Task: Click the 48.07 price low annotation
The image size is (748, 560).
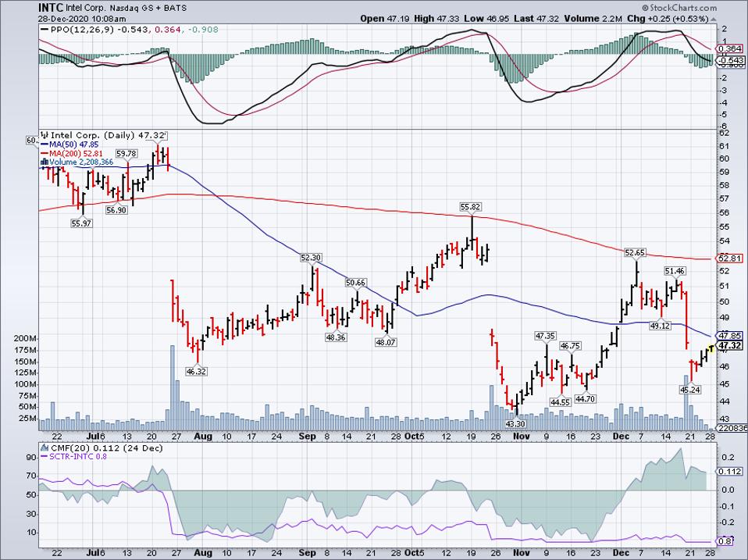Action: click(386, 343)
